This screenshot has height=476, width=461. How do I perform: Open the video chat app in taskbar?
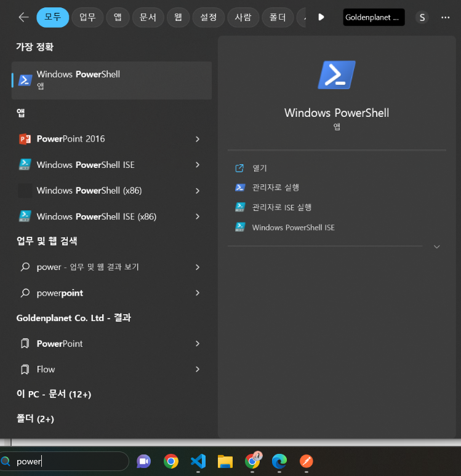click(x=144, y=461)
